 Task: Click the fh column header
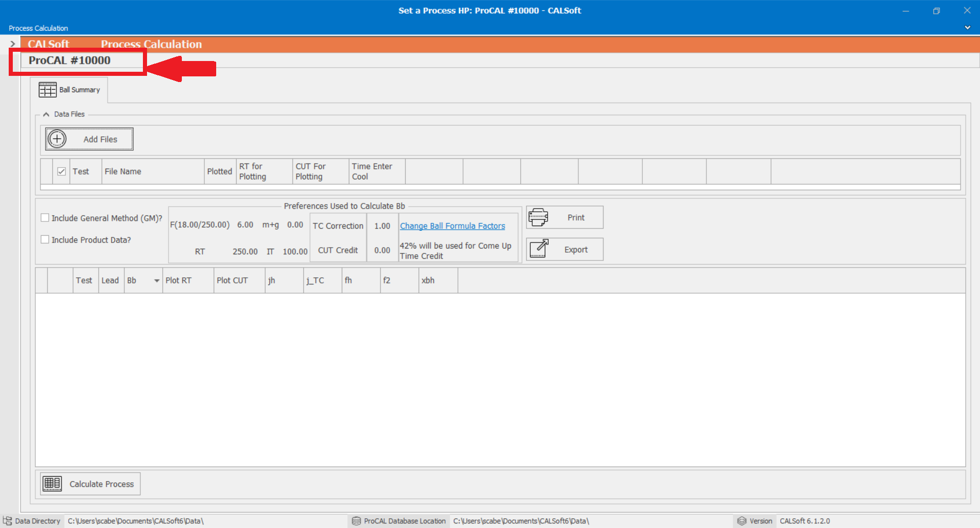pos(361,280)
